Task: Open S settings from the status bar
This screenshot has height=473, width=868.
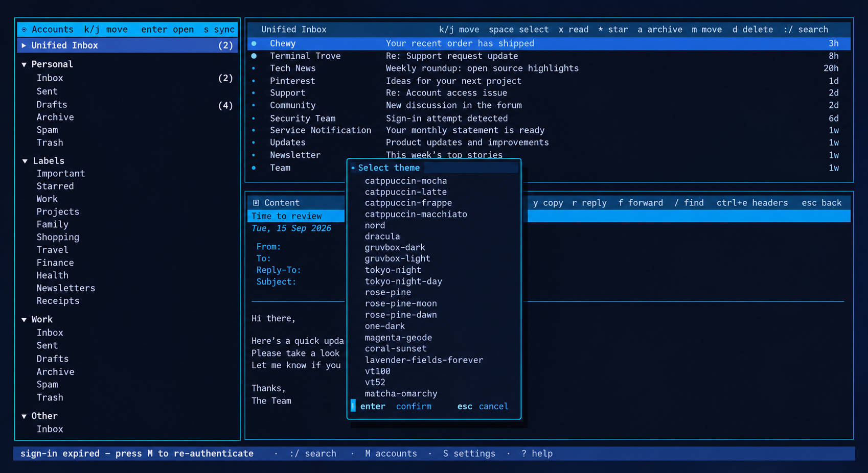Action: [469, 454]
